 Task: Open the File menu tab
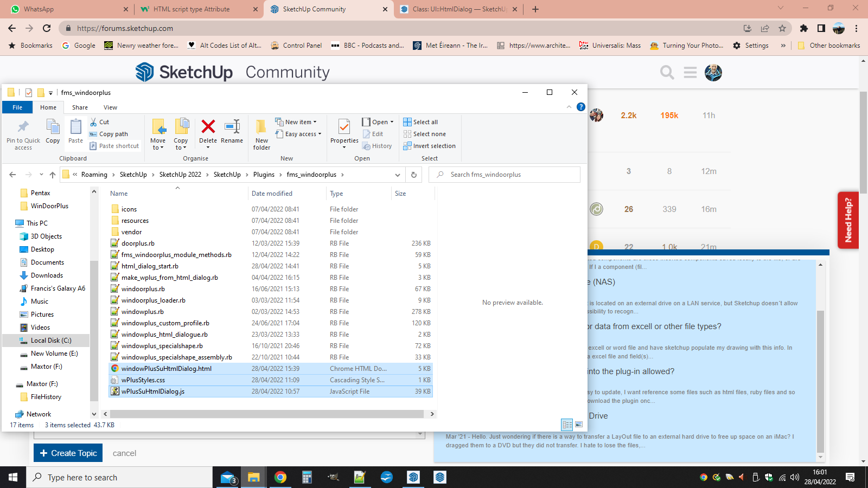pos(17,107)
